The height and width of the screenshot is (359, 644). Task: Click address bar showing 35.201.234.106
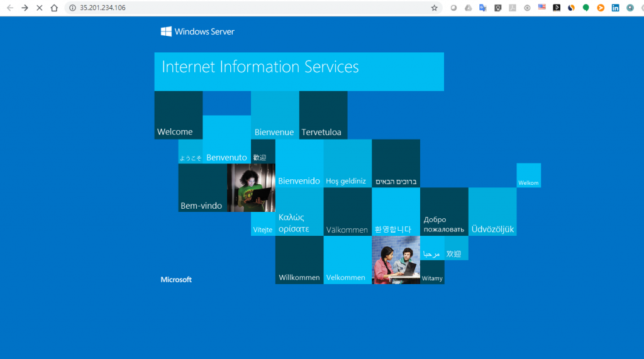[255, 8]
